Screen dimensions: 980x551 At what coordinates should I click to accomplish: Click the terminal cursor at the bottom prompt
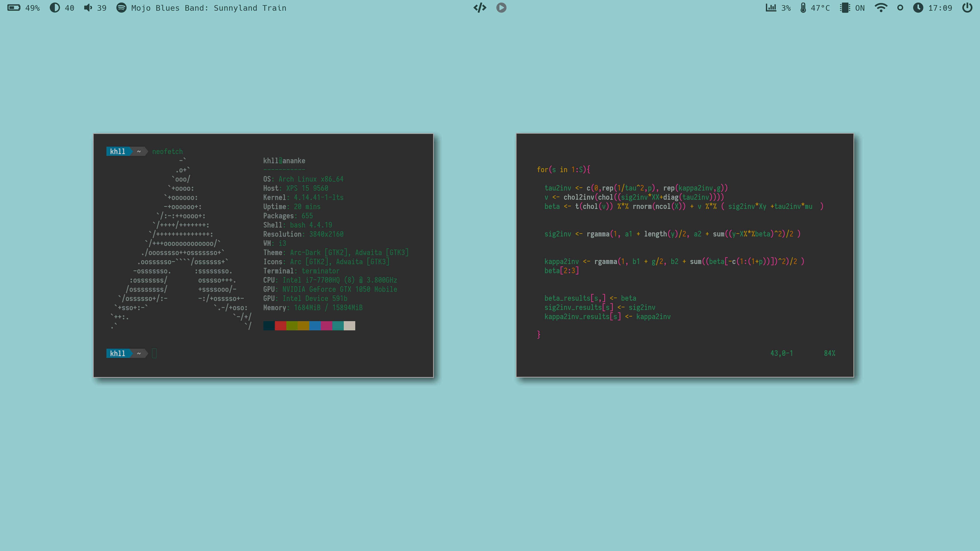(154, 353)
